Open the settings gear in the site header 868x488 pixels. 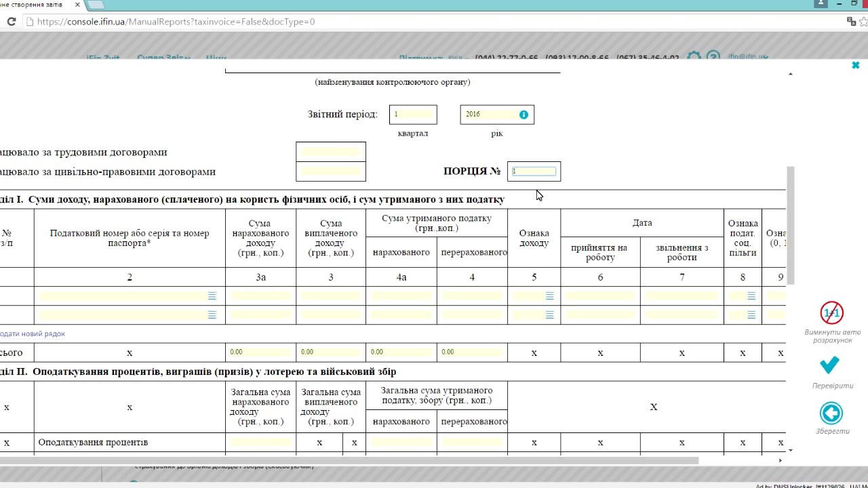tap(694, 57)
